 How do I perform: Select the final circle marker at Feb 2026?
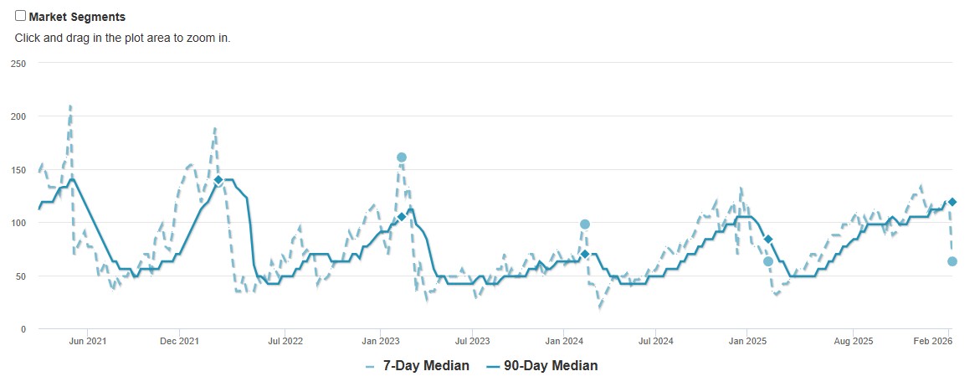[952, 261]
